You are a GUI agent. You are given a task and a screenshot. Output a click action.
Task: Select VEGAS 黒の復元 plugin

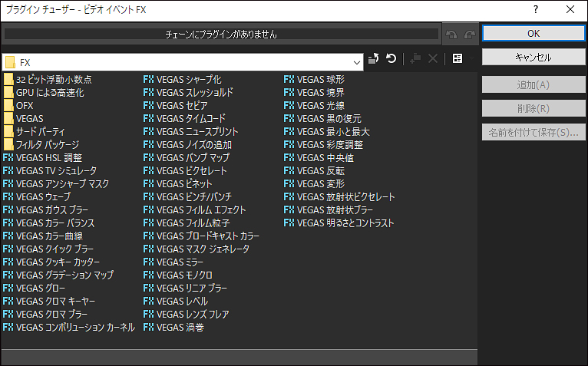[322, 119]
